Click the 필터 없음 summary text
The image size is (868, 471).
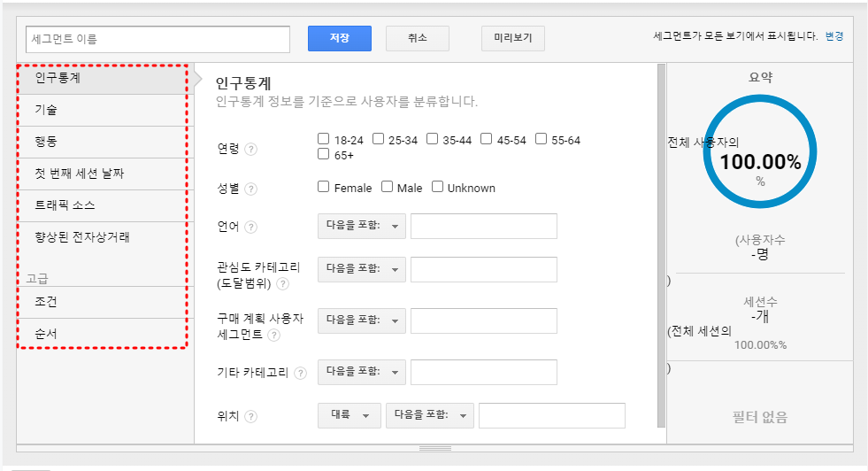tap(760, 417)
